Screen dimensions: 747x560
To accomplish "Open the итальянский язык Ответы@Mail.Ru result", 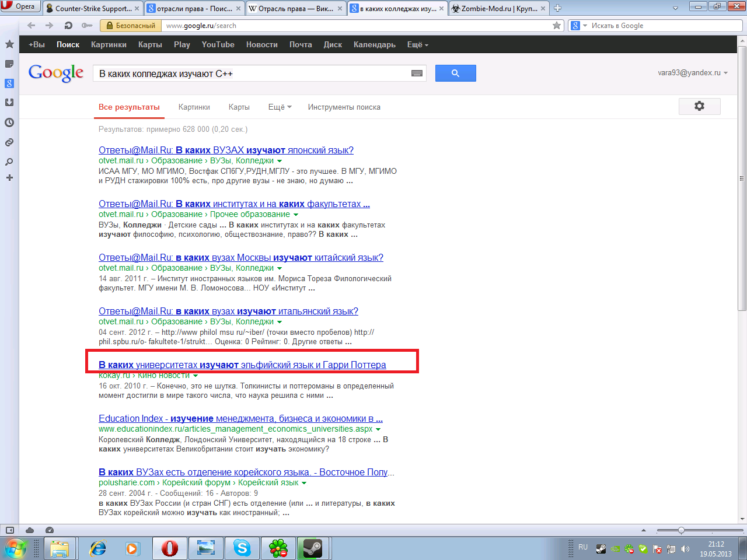I will (228, 311).
